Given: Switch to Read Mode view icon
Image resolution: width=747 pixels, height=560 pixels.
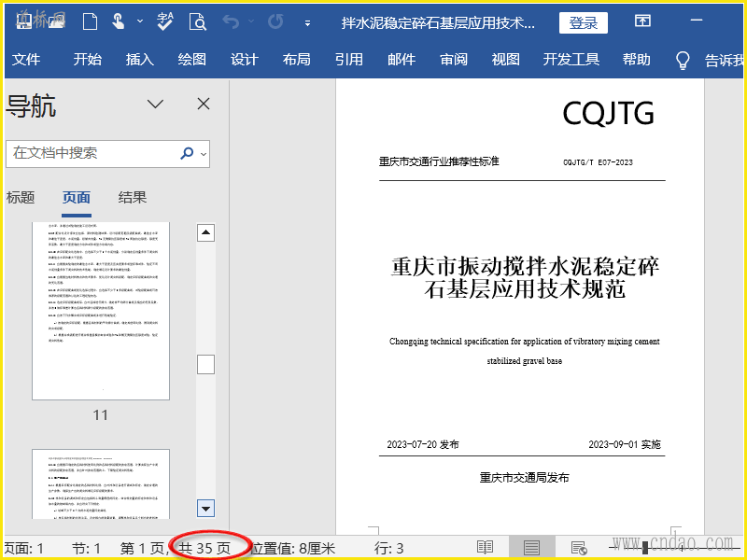Looking at the screenshot, I should coord(485,547).
